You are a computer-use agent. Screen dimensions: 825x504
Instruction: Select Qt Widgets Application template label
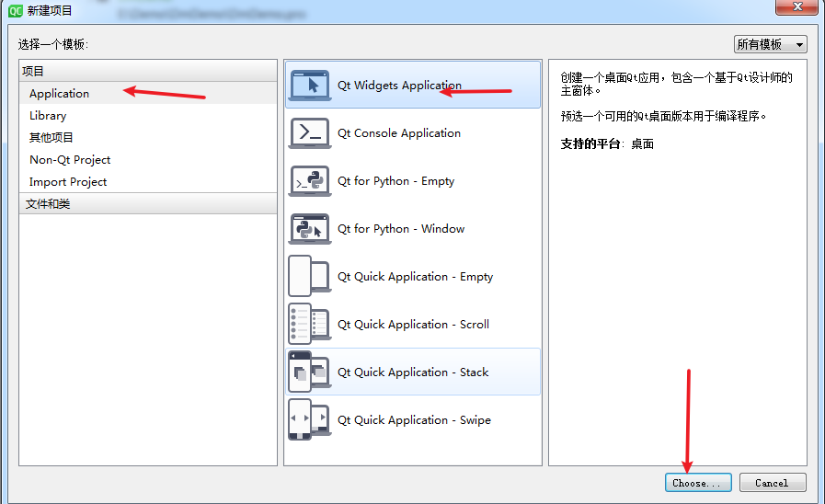(399, 86)
